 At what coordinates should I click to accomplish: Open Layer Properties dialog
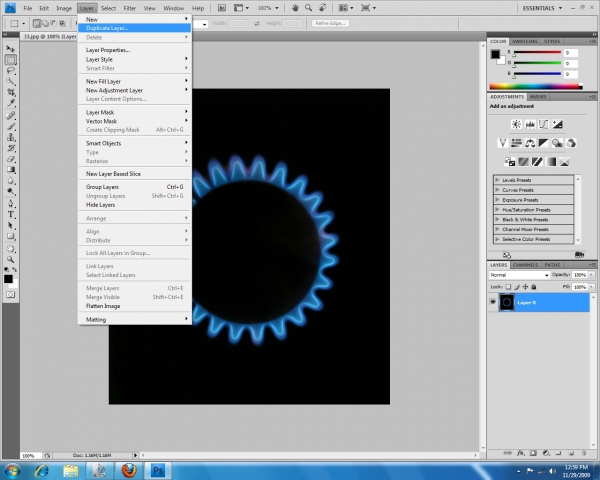pos(134,50)
